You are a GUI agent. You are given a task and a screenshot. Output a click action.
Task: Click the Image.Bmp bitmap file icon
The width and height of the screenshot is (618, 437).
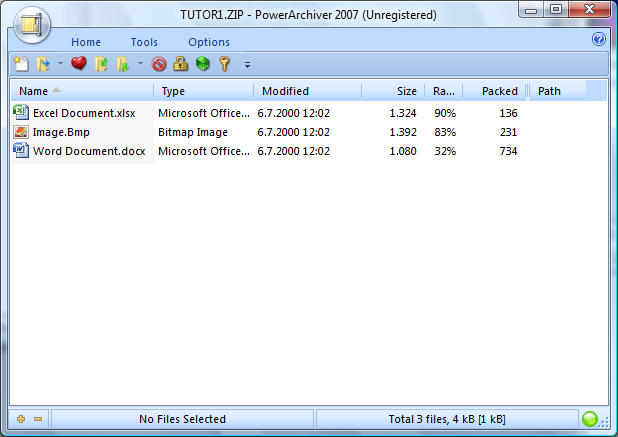point(21,132)
